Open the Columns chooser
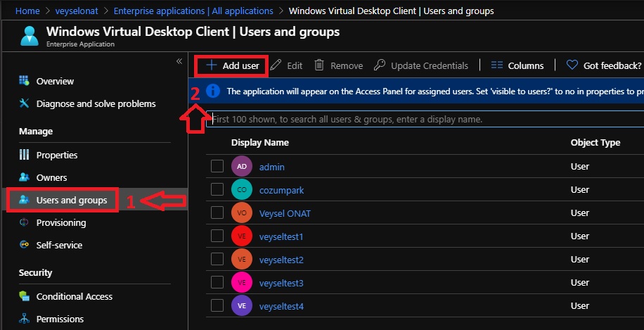The image size is (644, 330). point(517,65)
